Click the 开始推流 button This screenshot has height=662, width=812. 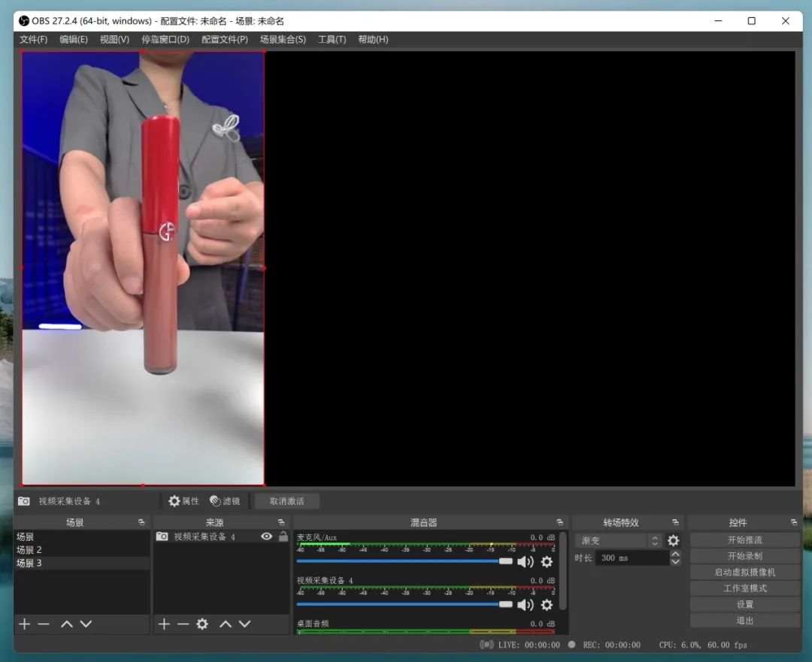tap(744, 540)
